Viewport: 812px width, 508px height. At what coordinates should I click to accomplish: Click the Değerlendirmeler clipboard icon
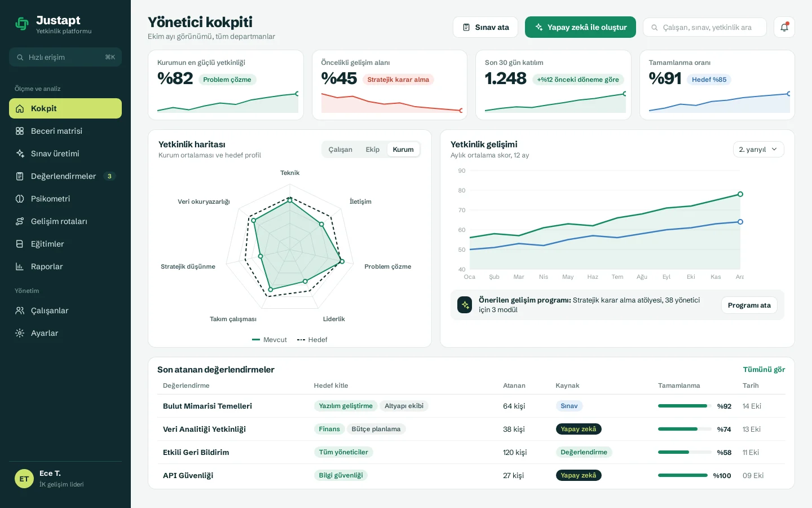(20, 176)
